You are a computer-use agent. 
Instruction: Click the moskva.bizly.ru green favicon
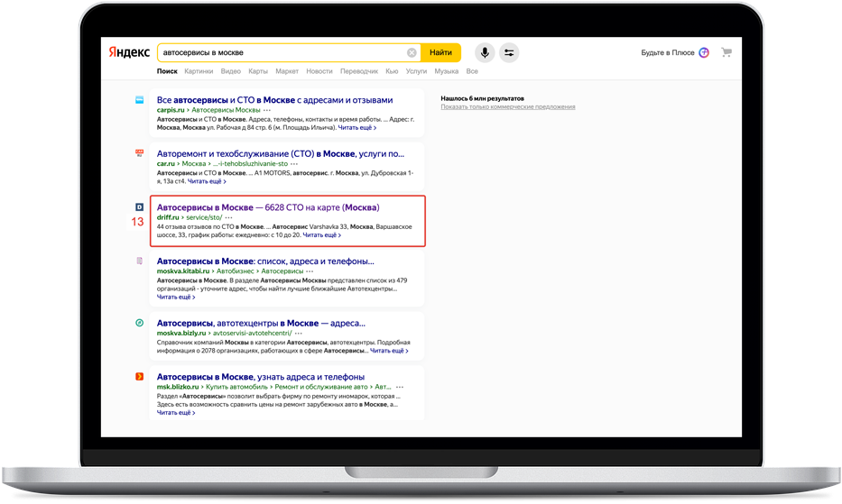coord(139,323)
